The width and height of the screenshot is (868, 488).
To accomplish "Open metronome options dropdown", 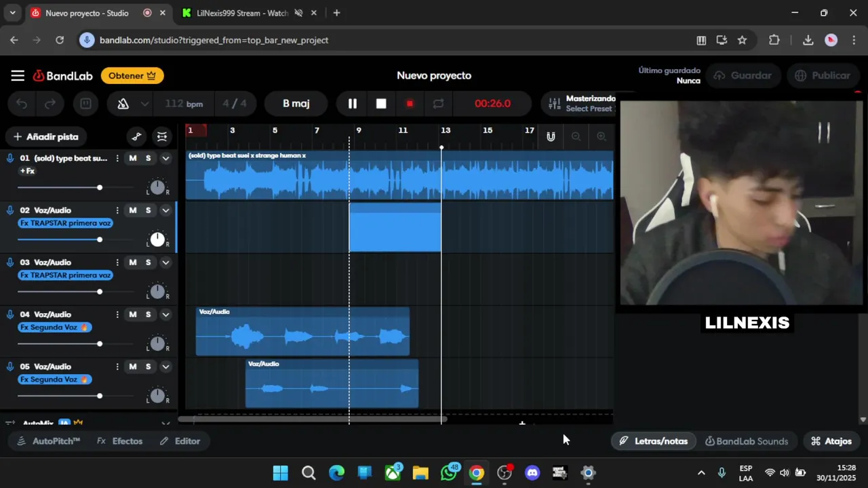I will pos(144,104).
